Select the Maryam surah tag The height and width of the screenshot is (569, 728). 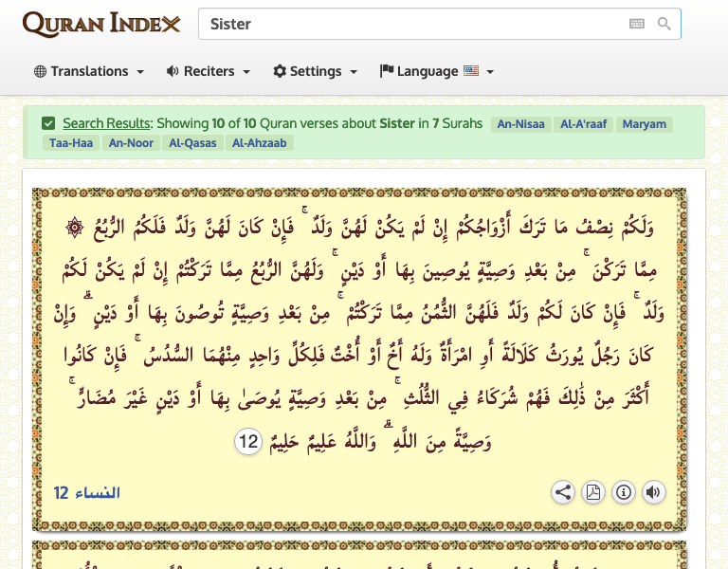point(645,124)
